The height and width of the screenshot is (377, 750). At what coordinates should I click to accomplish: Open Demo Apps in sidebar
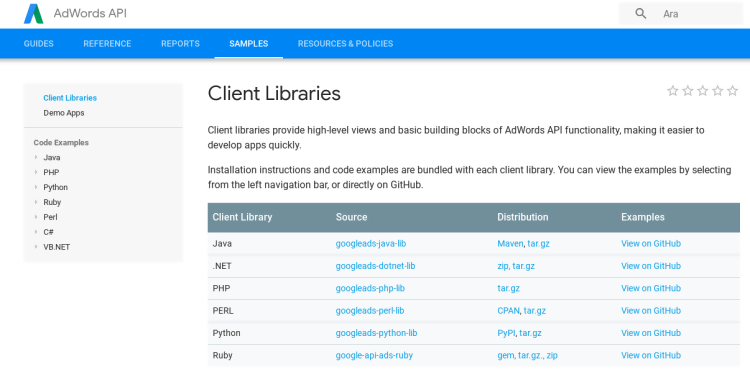pos(64,113)
